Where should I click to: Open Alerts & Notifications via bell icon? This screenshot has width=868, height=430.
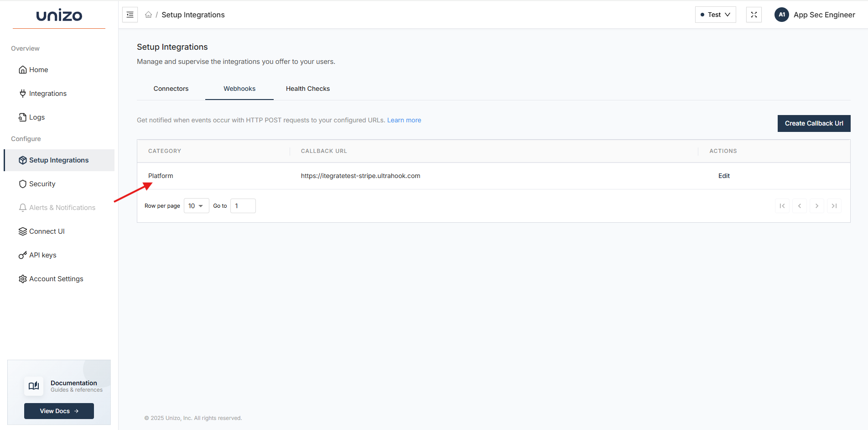[x=23, y=207]
